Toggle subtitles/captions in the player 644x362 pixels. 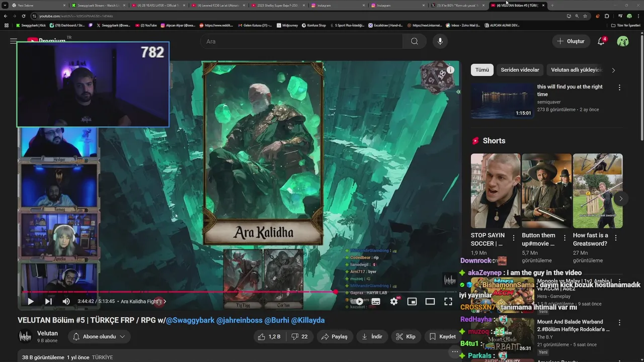click(376, 302)
